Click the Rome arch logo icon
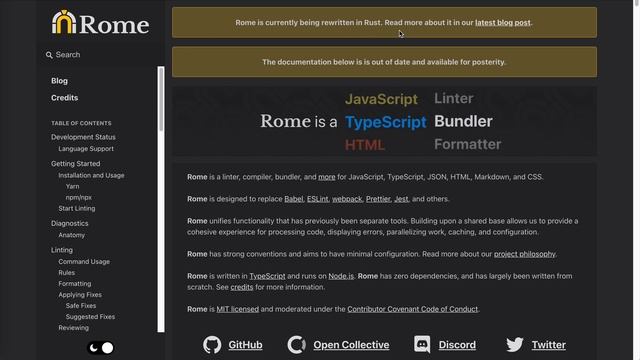640x360 pixels. (64, 22)
